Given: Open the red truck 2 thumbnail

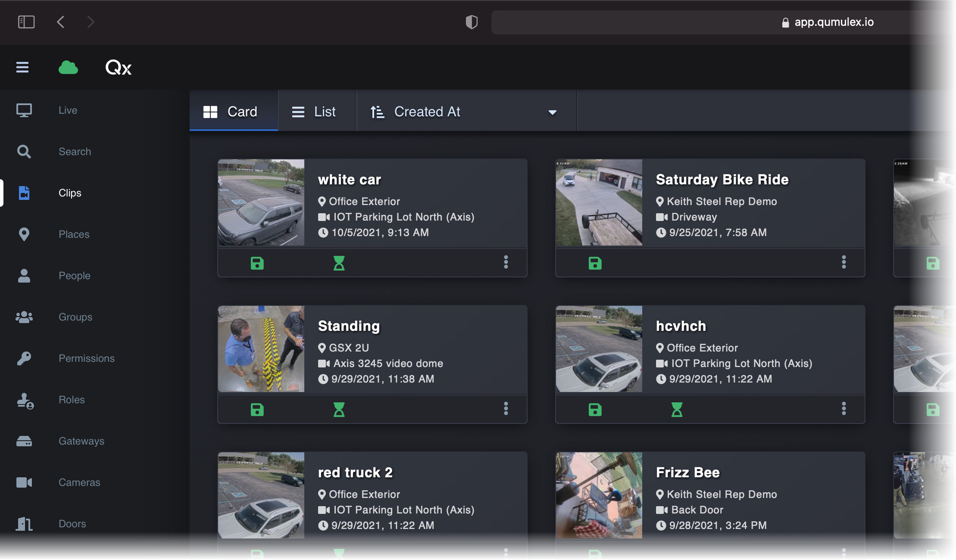Looking at the screenshot, I should [261, 495].
